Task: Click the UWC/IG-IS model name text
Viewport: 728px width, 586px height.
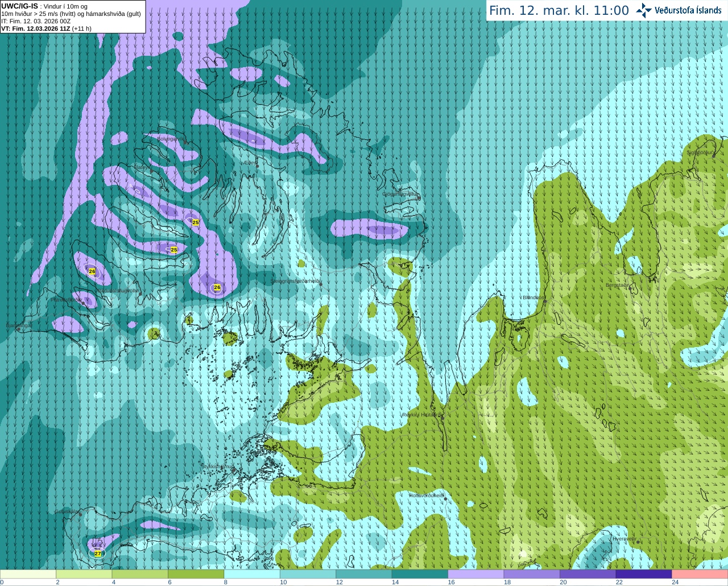Action: tap(19, 6)
